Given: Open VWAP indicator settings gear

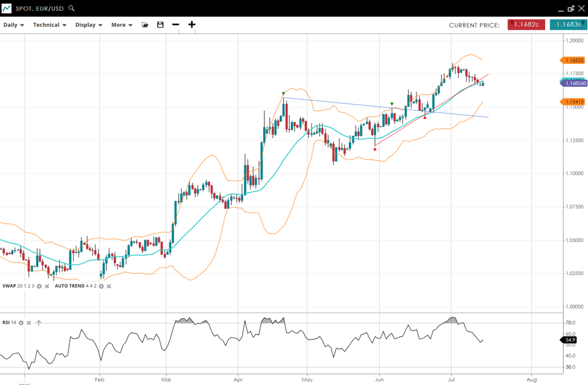Looking at the screenshot, I should click(39, 286).
